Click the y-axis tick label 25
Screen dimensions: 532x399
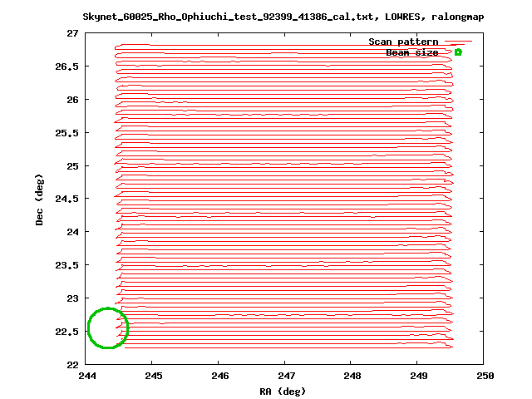click(72, 166)
